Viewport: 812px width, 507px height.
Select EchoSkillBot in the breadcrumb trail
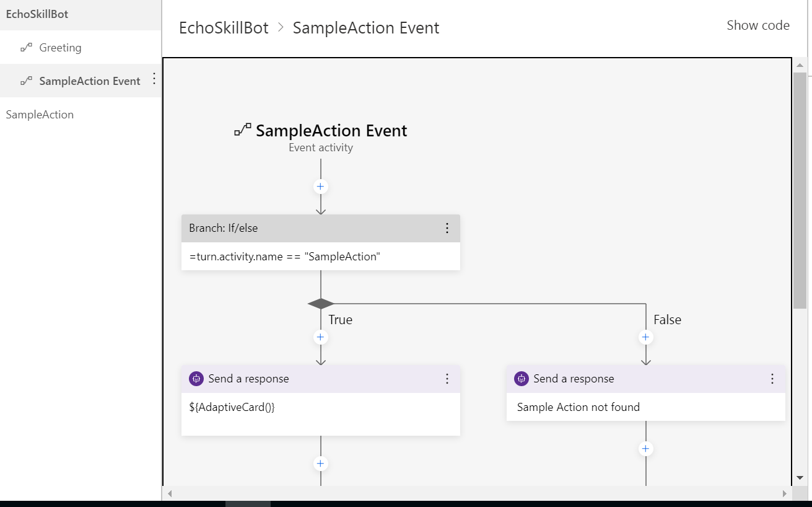[x=222, y=27]
